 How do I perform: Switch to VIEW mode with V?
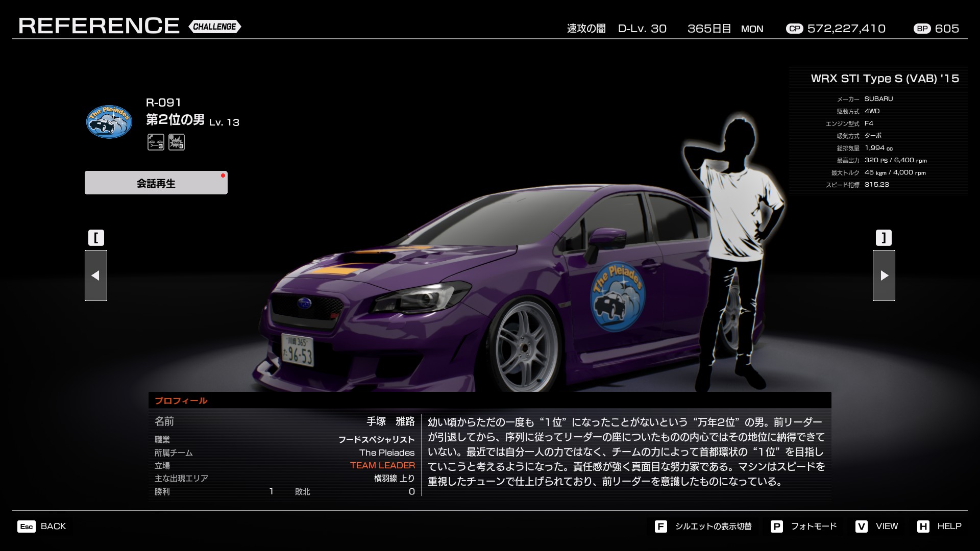point(862,527)
